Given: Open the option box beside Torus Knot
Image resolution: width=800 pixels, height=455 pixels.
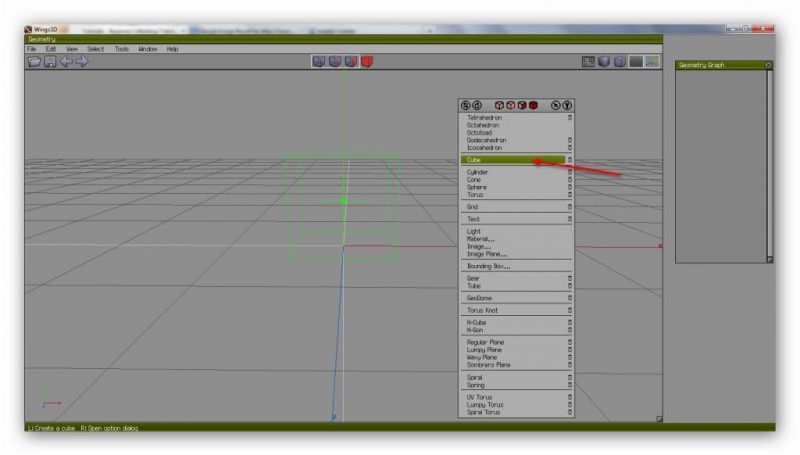Looking at the screenshot, I should 570,310.
